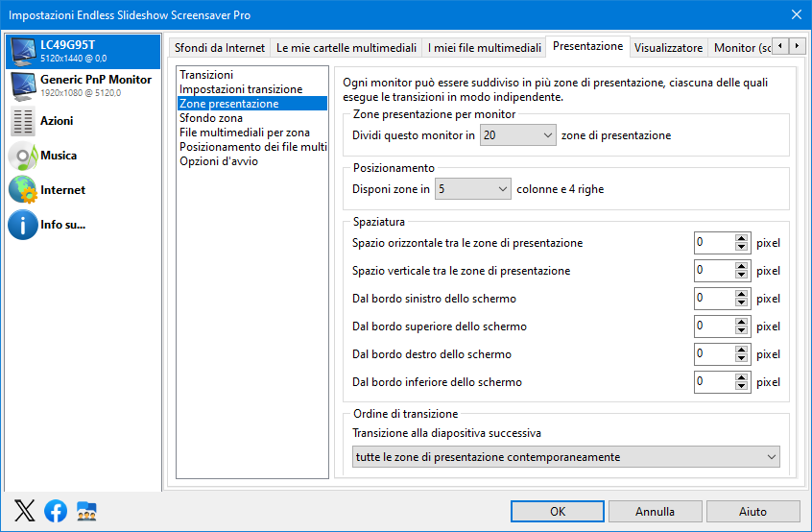Open the X (Twitter) social icon

pos(24,511)
